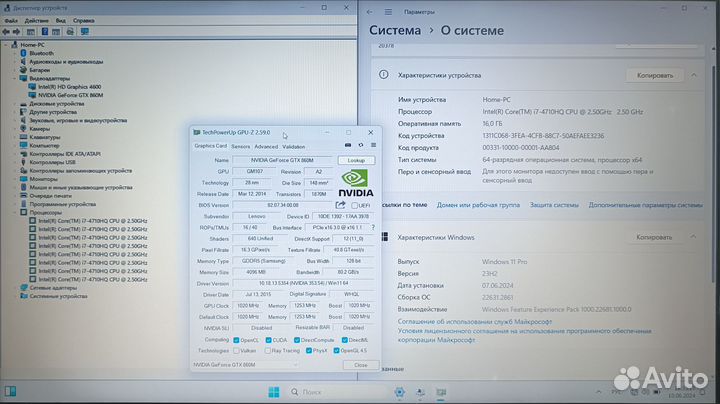Click the Settings back arrow
This screenshot has width=720, height=404.
[x=370, y=12]
